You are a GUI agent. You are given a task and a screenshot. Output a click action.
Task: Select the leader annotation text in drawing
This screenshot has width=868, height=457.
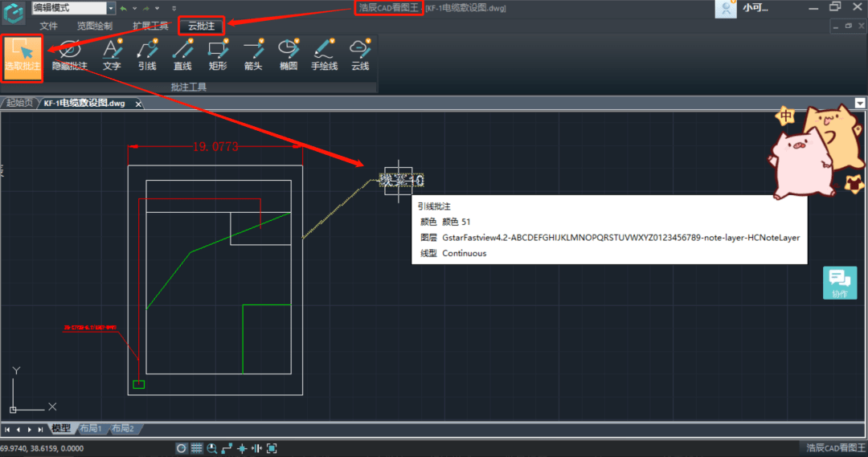pyautogui.click(x=402, y=181)
